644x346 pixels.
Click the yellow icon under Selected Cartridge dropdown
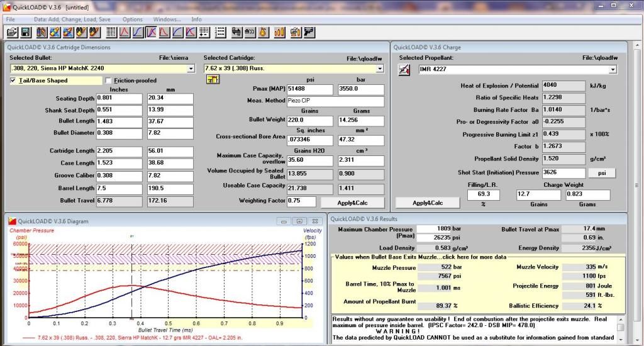point(213,79)
